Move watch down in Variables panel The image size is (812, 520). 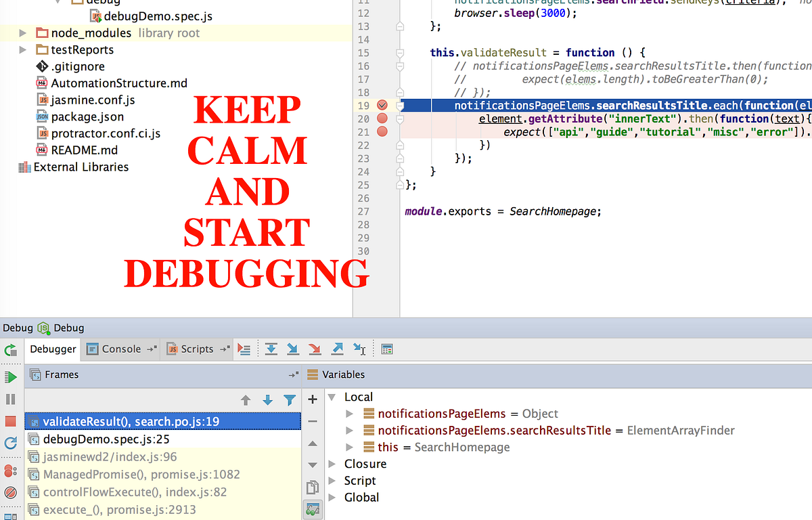313,465
